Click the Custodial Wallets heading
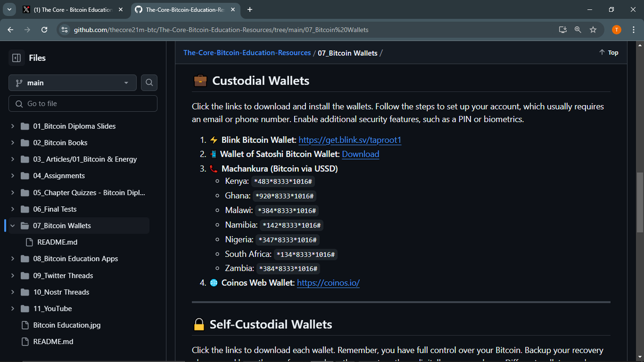 261,81
